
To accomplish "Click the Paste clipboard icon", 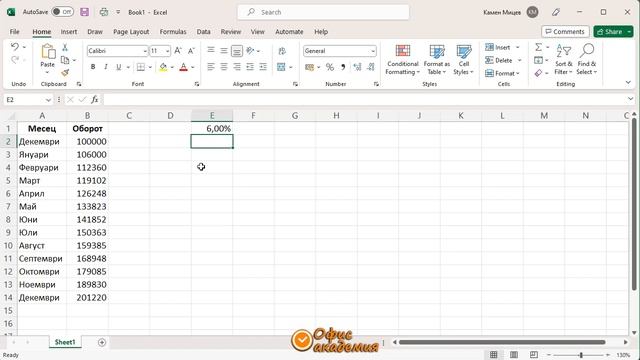I will point(48,52).
